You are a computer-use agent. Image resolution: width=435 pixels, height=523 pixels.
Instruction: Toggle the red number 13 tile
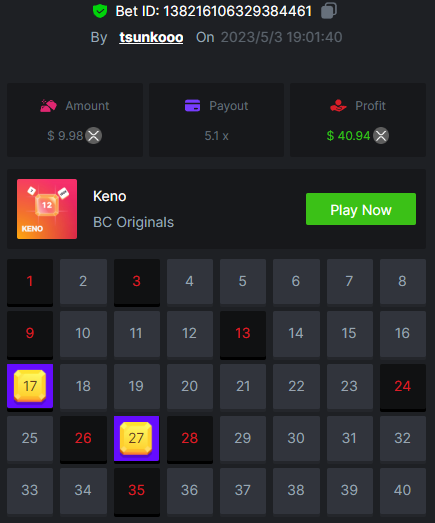pos(243,334)
